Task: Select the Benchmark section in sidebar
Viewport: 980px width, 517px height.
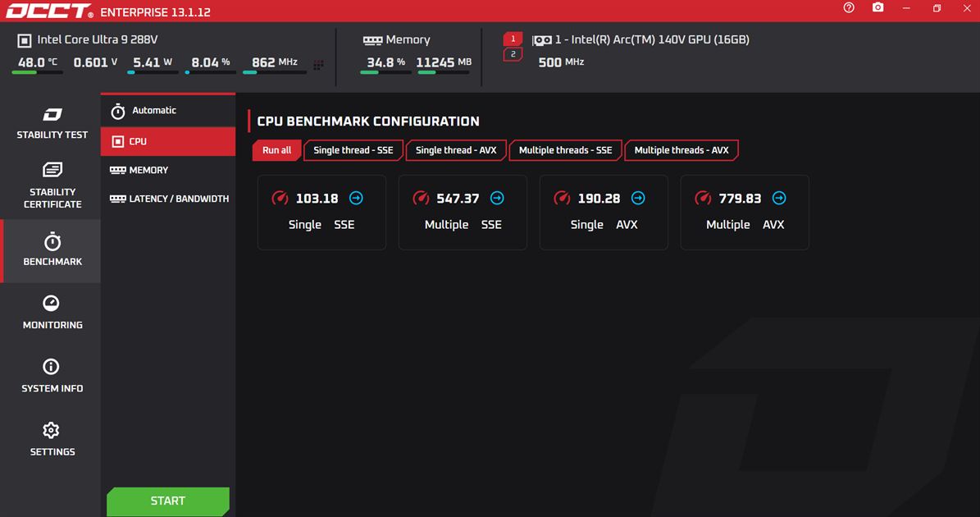Action: point(52,250)
